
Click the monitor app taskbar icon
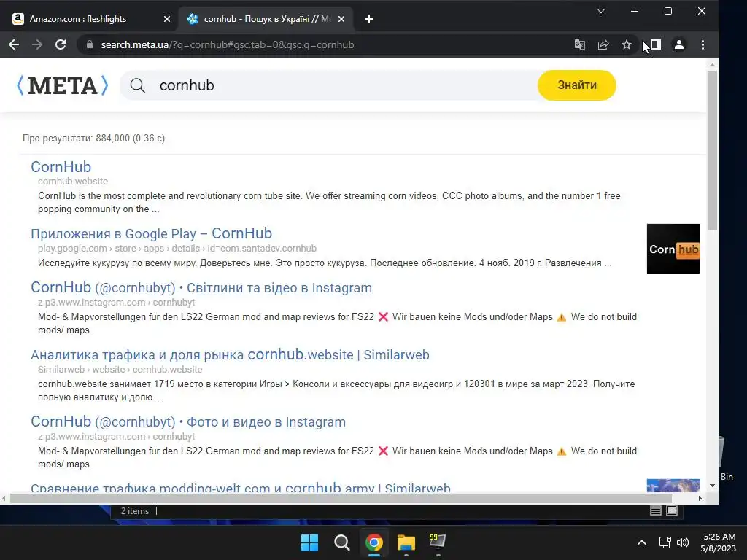pyautogui.click(x=438, y=542)
